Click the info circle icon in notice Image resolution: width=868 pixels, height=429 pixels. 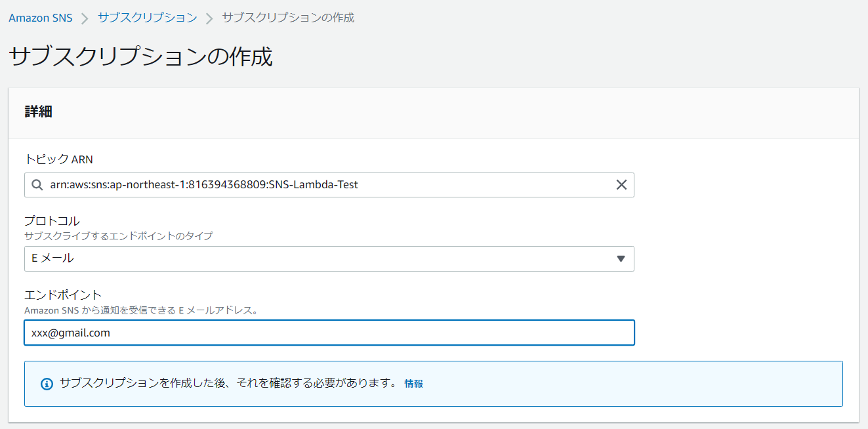point(47,384)
